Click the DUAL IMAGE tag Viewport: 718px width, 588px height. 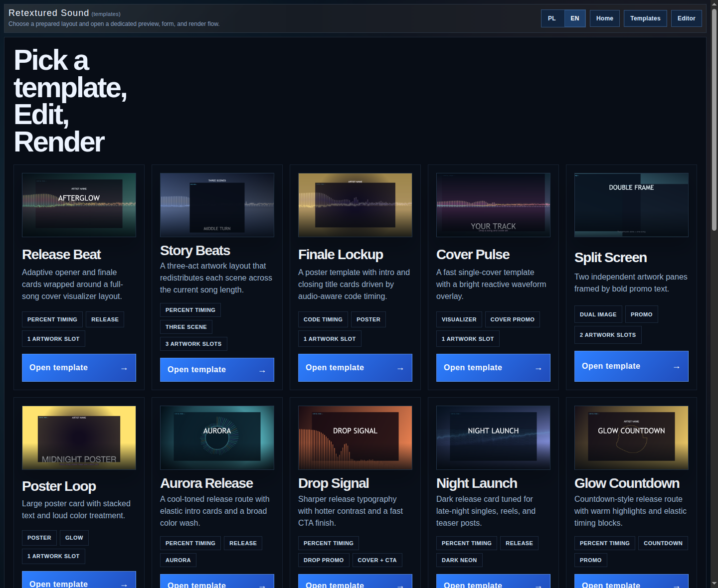pyautogui.click(x=598, y=314)
